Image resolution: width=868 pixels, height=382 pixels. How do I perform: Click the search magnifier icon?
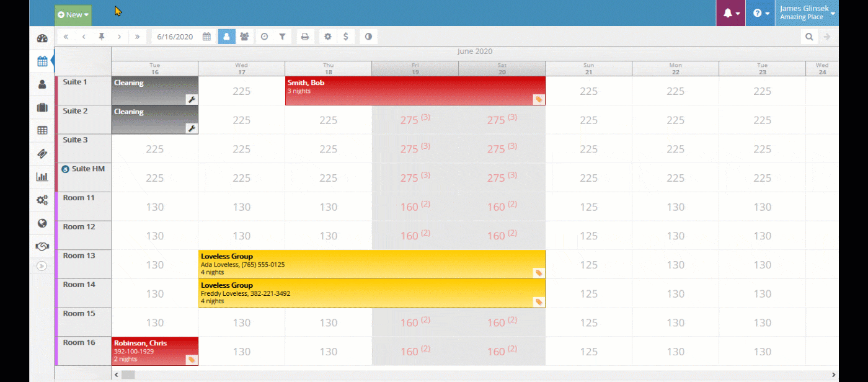point(809,37)
